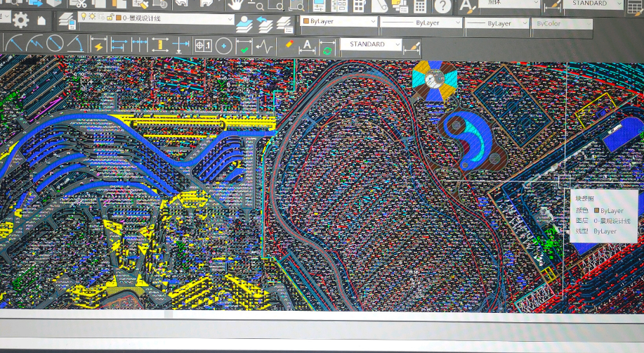Select the Continue dimension tool

(139, 45)
